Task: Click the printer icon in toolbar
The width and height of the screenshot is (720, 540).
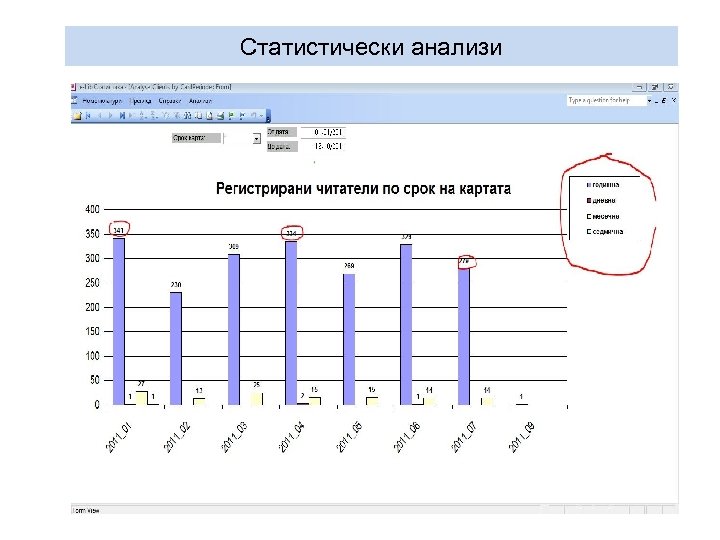Action: pyautogui.click(x=220, y=116)
